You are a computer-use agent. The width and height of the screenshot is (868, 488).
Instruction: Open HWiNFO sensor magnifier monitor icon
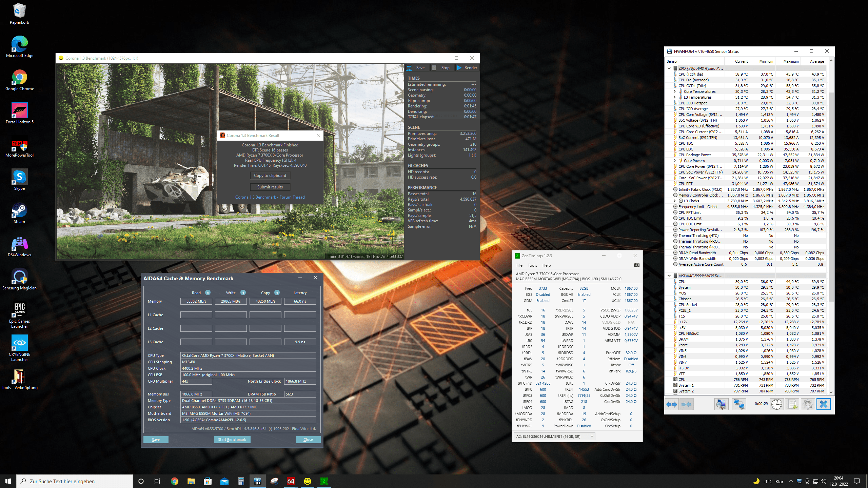(721, 404)
